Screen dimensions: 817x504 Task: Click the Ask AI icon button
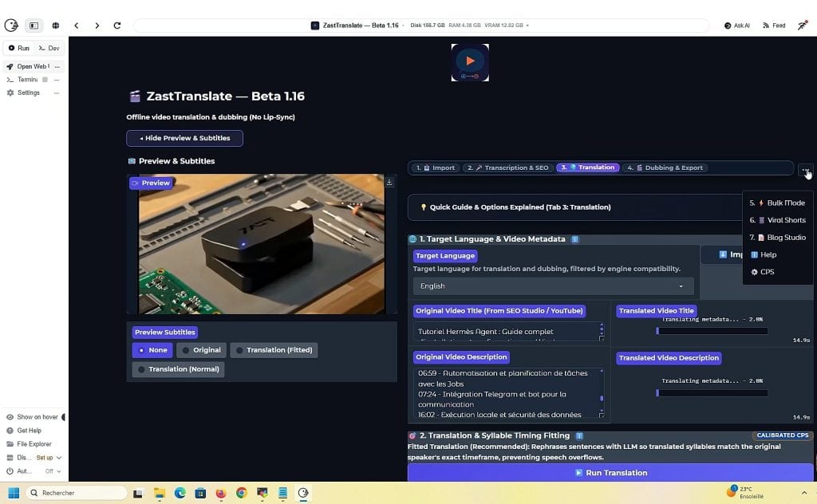click(x=736, y=25)
